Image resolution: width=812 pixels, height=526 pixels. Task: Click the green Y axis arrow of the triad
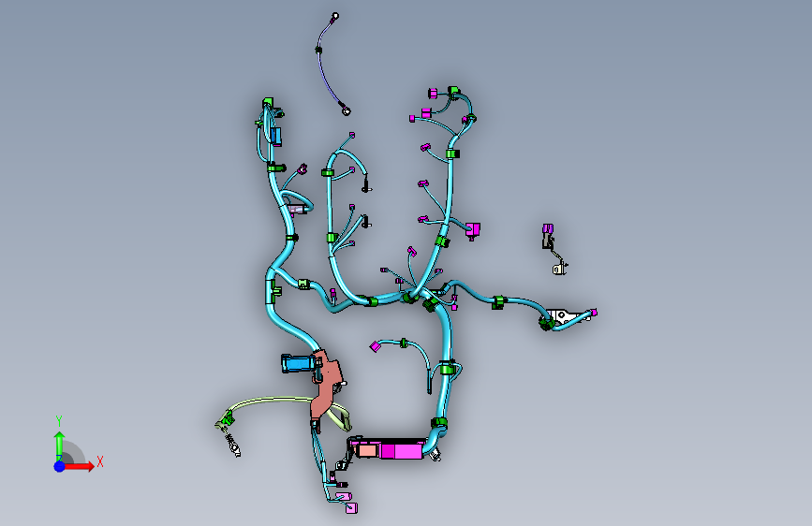pyautogui.click(x=60, y=446)
